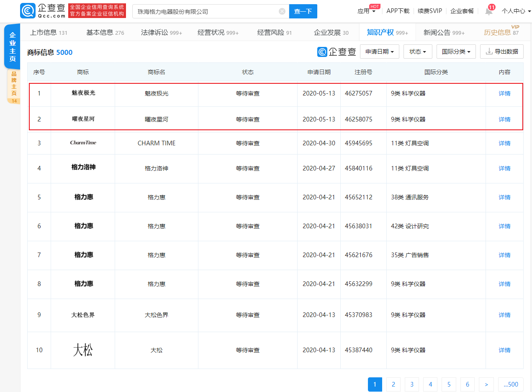Expand the 国际分类 filter dropdown
The height and width of the screenshot is (392, 532).
pos(456,52)
